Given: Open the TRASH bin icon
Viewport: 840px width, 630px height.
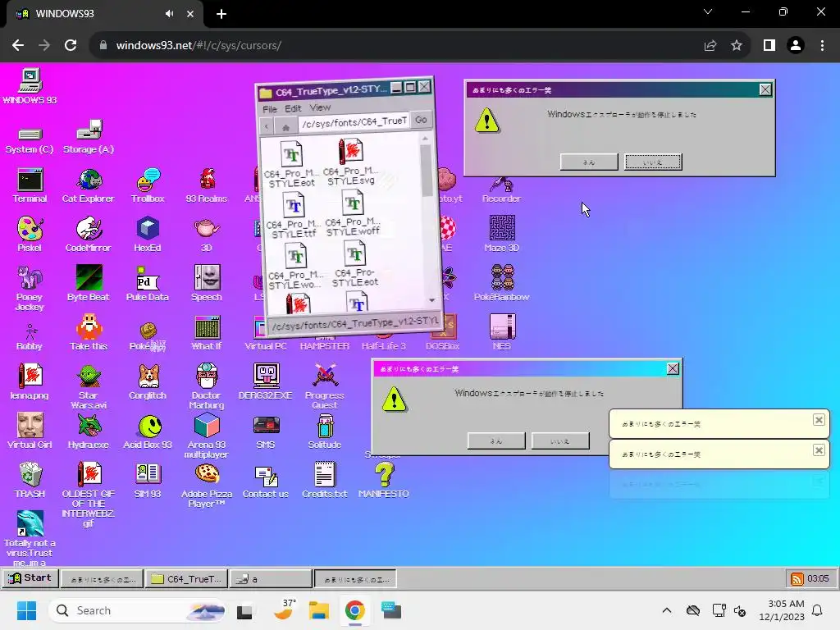Looking at the screenshot, I should pyautogui.click(x=30, y=481).
